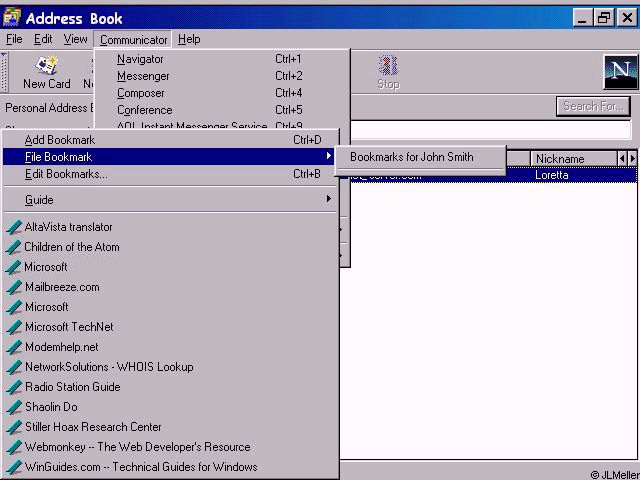Minimize the Address Book window
Viewport: 640px width, 480px height.
coord(583,18)
